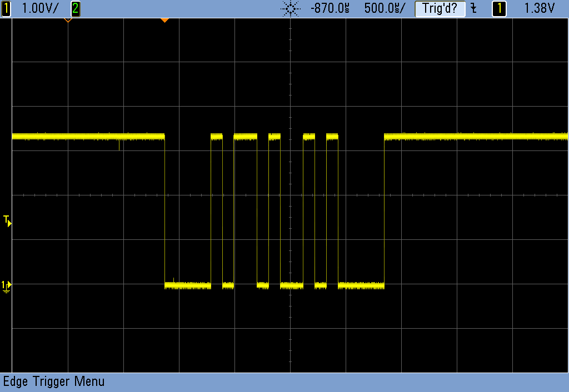
Task: Select the channel 2 indicator badge
Action: tap(76, 8)
